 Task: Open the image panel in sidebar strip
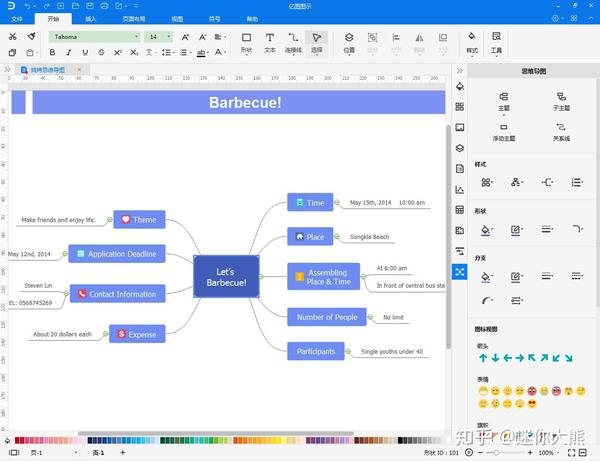tap(460, 127)
